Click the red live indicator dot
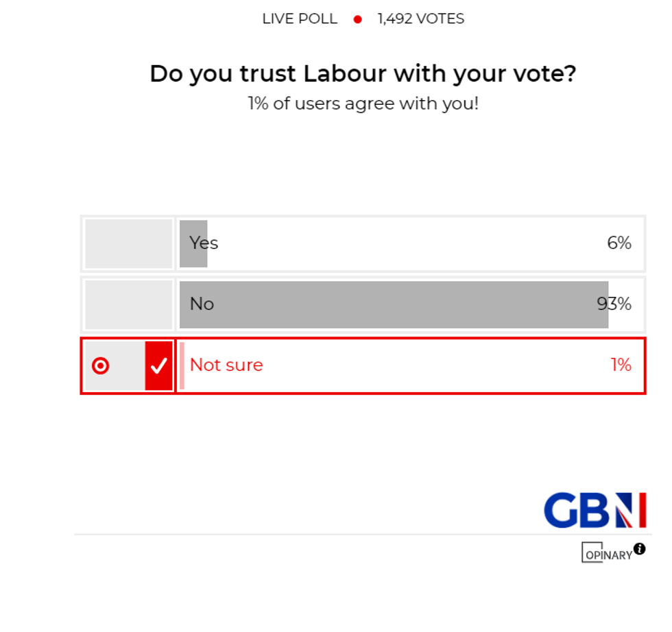The image size is (672, 632). click(357, 19)
